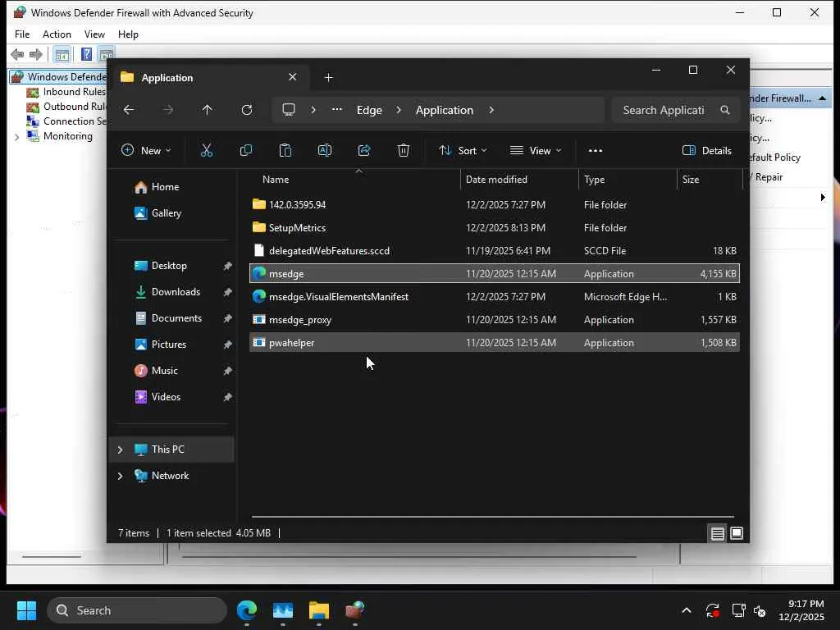The image size is (840, 630).
Task: Click the Share icon in Explorer toolbar
Action: (x=364, y=151)
